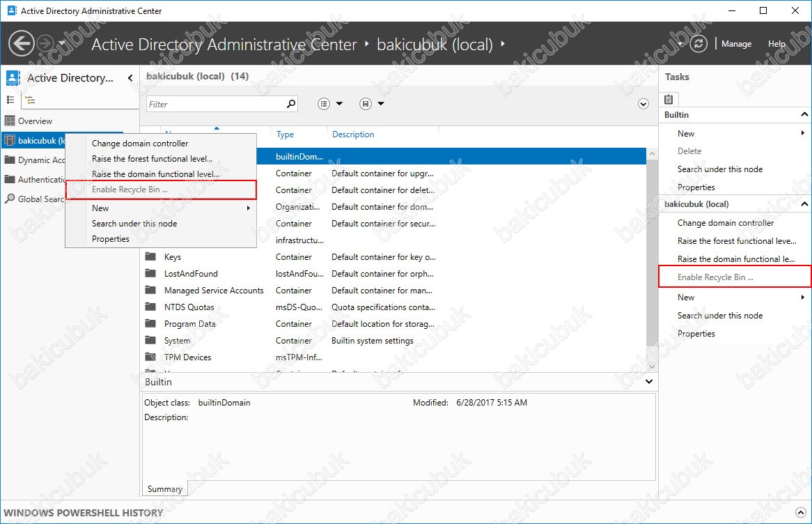
Task: Switch navigation pane to list view icon
Action: pos(10,100)
